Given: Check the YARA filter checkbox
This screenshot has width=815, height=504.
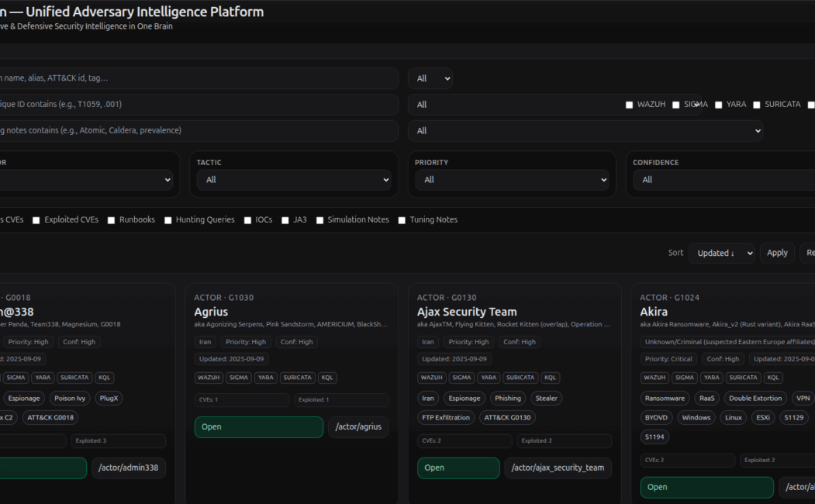Looking at the screenshot, I should pos(718,105).
